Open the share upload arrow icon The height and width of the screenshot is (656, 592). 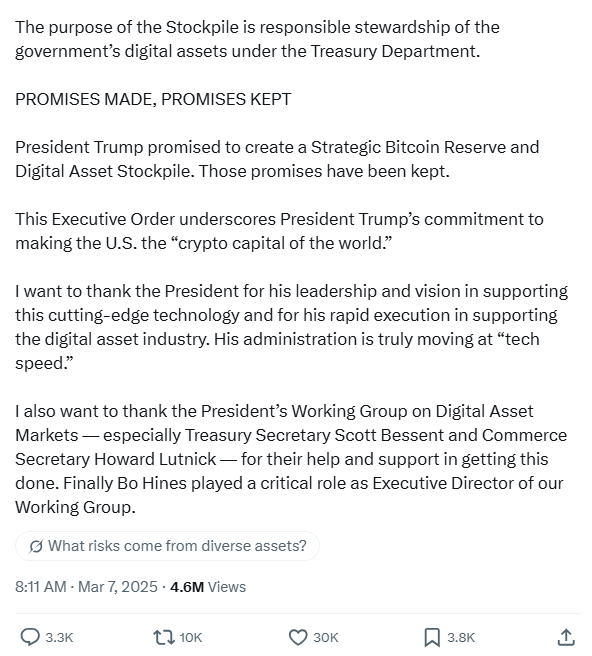point(566,637)
